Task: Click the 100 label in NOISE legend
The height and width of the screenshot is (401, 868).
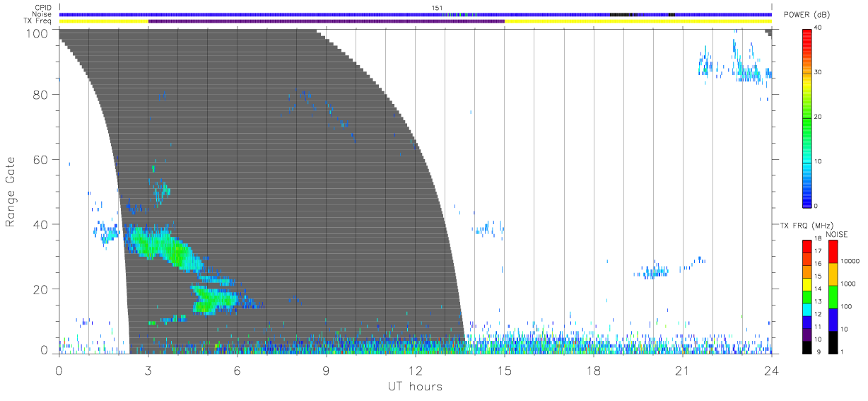Action: (845, 306)
